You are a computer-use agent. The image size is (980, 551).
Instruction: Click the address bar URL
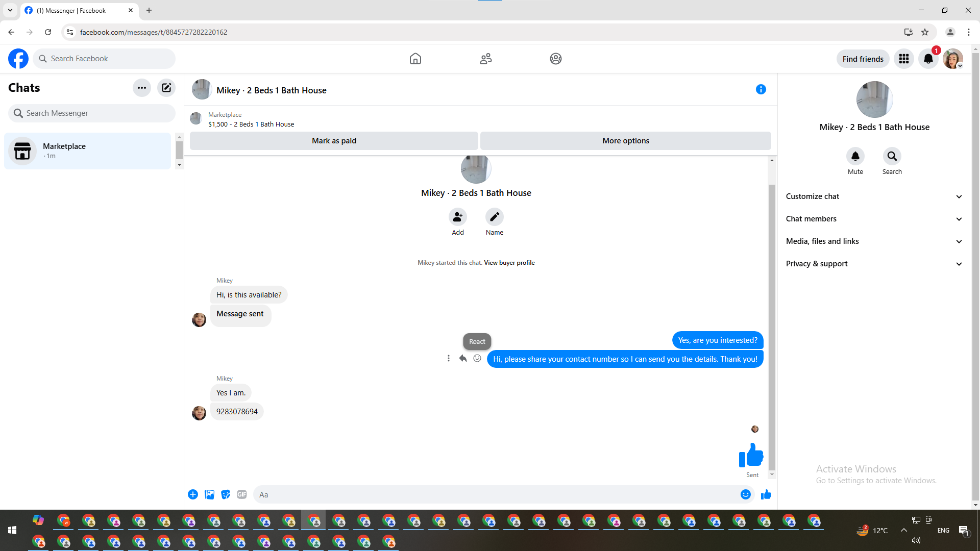[154, 32]
